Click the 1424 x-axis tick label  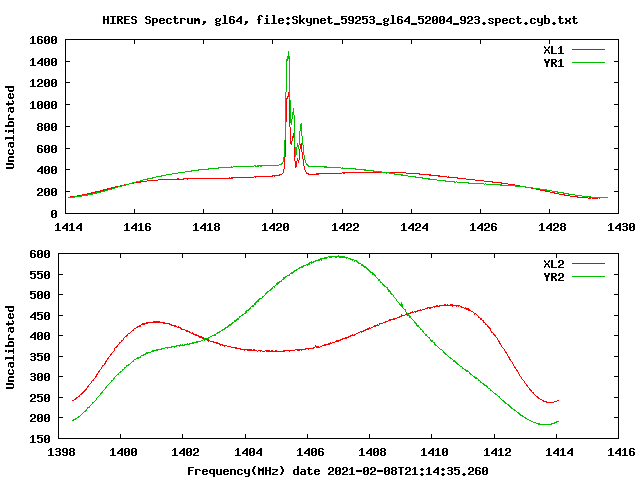pos(414,227)
